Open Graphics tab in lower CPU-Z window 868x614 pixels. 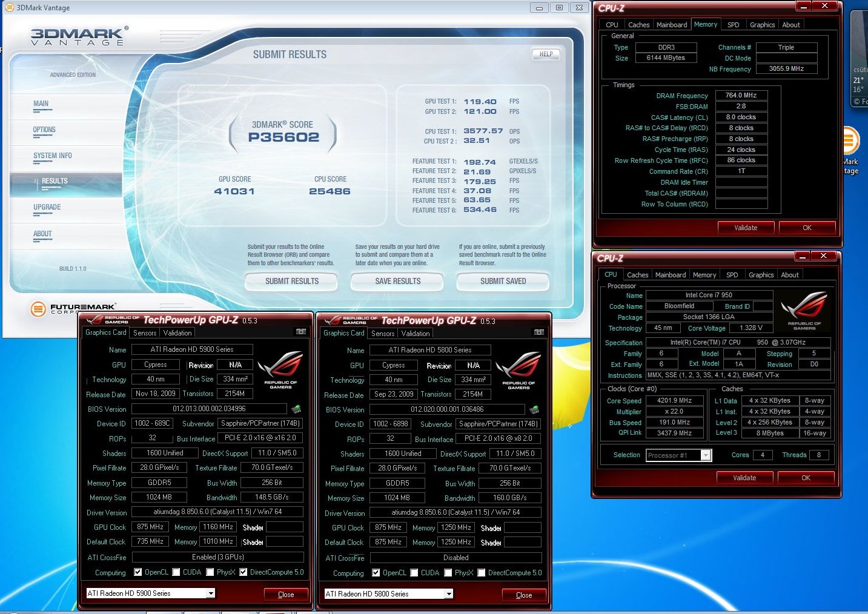click(761, 275)
